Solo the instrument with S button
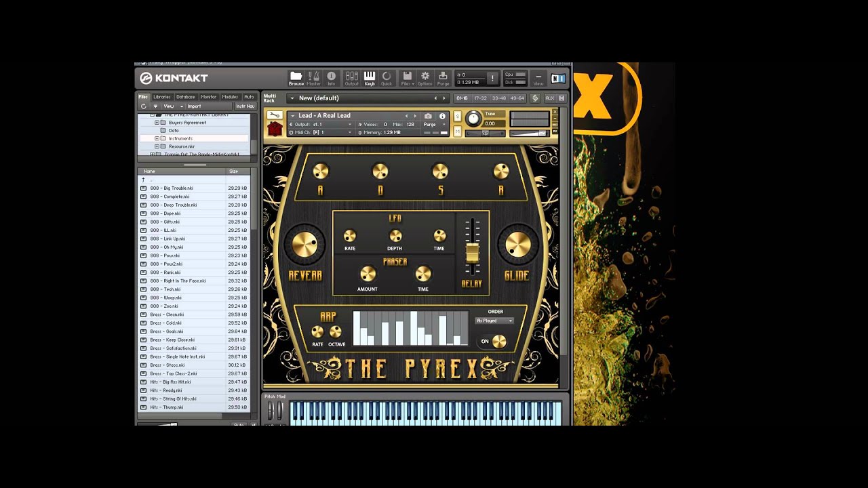Screen dimensions: 868x488 pos(458,117)
